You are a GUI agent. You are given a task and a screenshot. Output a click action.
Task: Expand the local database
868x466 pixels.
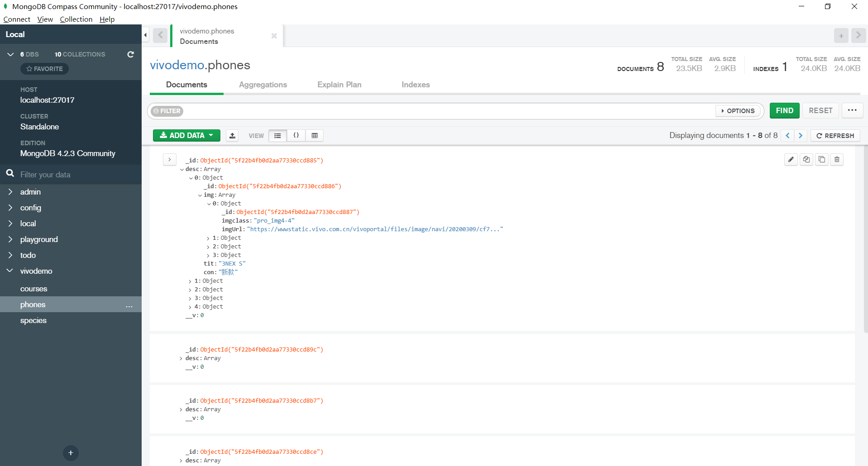tap(10, 223)
